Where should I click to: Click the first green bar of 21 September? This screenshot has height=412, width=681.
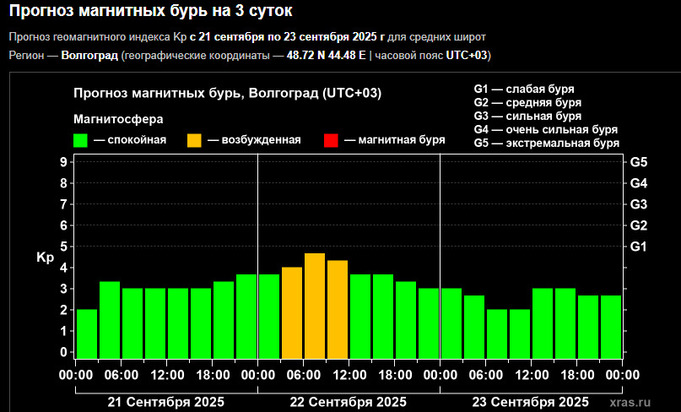87,332
